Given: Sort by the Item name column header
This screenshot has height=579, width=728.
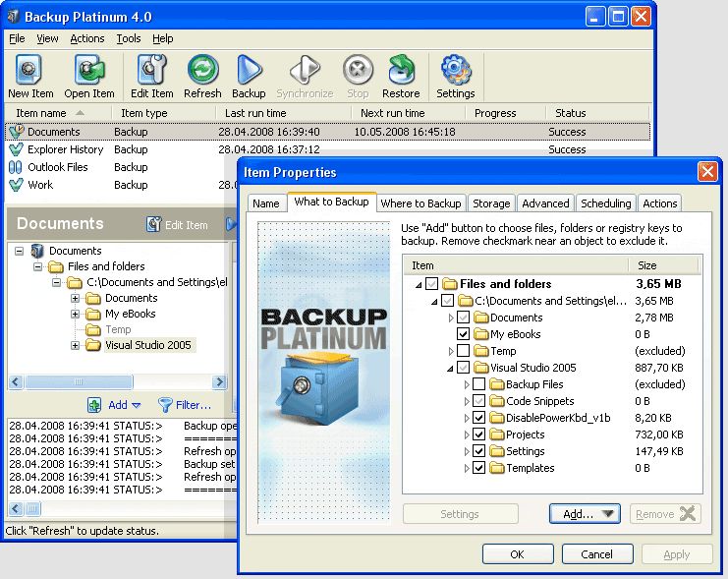Looking at the screenshot, I should (58, 113).
